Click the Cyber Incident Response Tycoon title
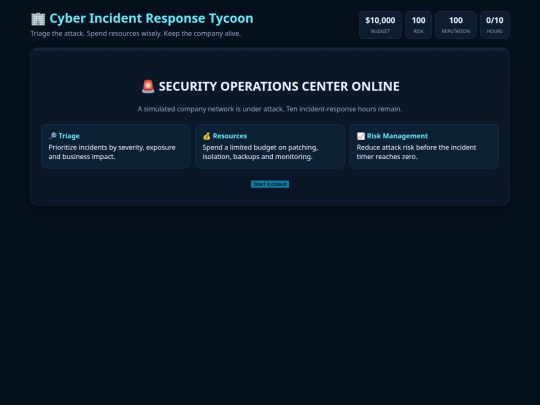 pos(152,19)
